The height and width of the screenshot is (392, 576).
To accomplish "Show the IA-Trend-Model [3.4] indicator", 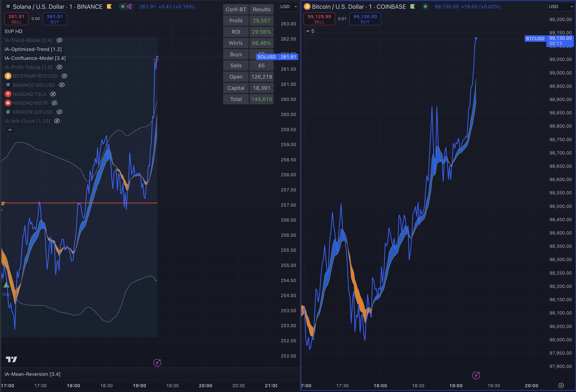I will pyautogui.click(x=59, y=40).
